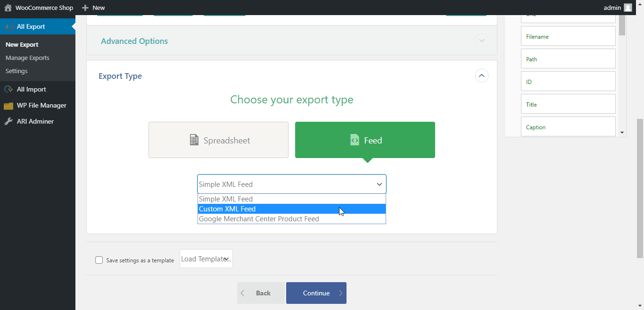Choose Google Merchant Center Product Feed
This screenshot has width=644, height=310.
[291, 219]
